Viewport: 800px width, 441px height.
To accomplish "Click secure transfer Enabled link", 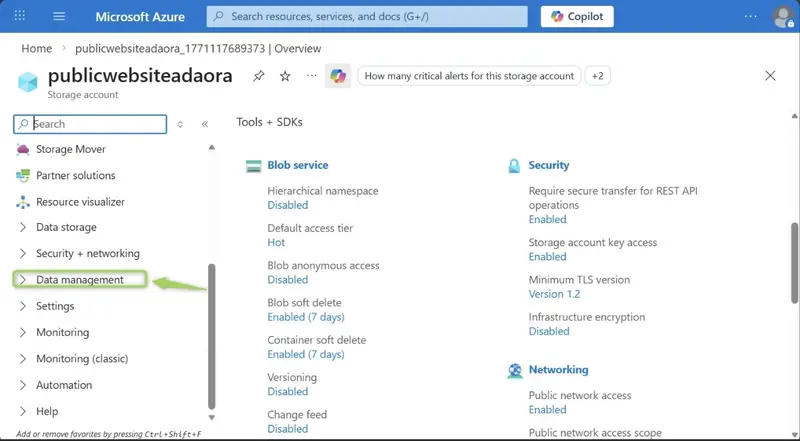I will (x=547, y=219).
